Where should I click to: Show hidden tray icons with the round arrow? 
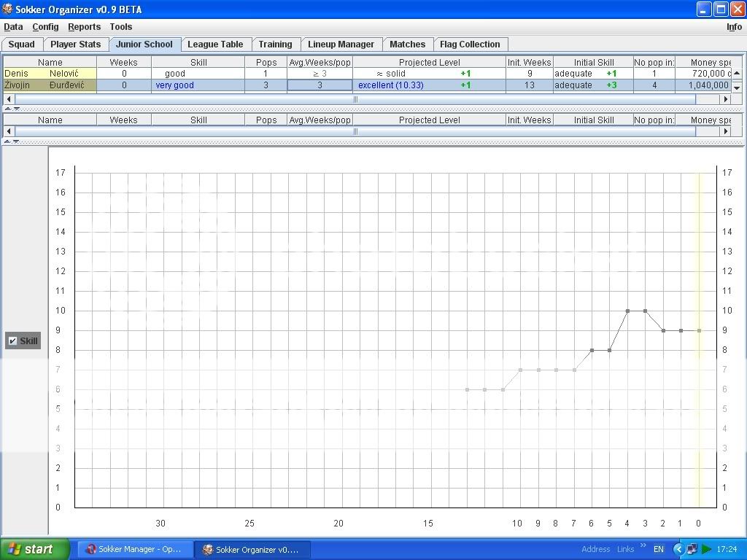(x=678, y=549)
